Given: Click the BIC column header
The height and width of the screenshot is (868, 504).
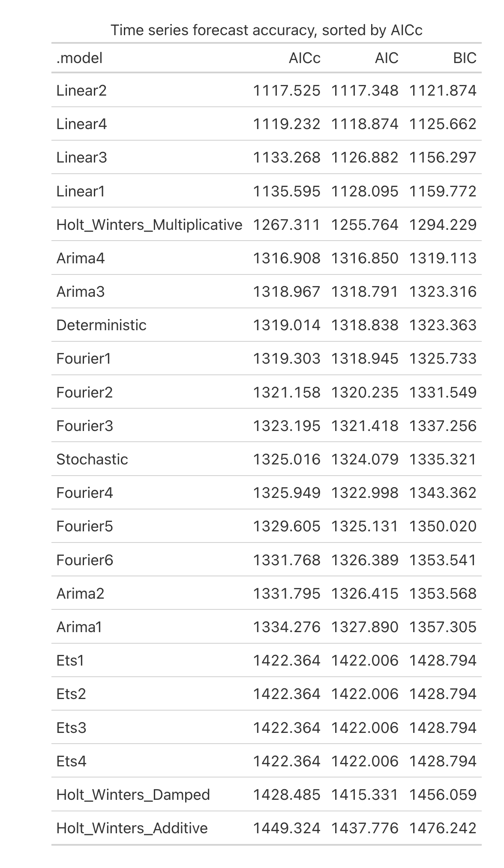Looking at the screenshot, I should tap(465, 58).
